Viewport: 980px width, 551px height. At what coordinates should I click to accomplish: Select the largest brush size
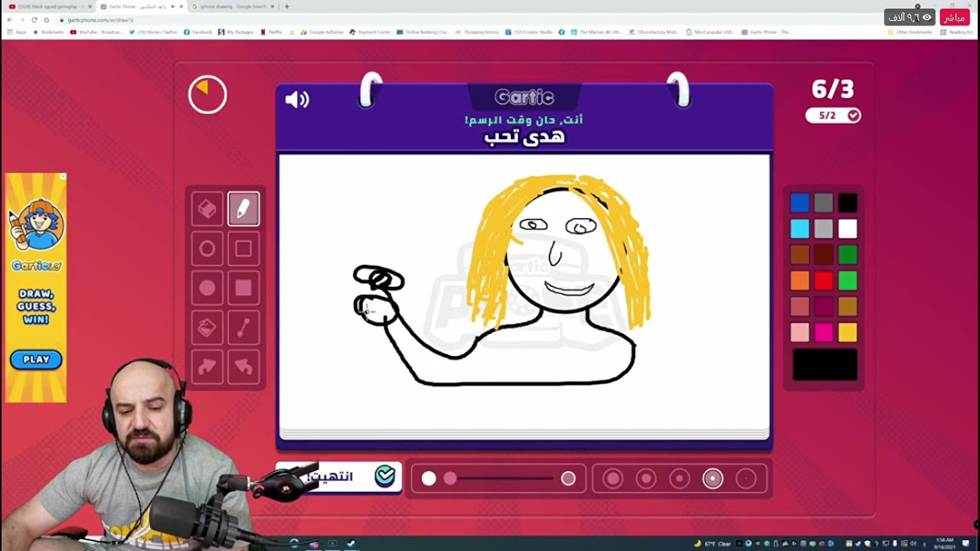pyautogui.click(x=612, y=479)
